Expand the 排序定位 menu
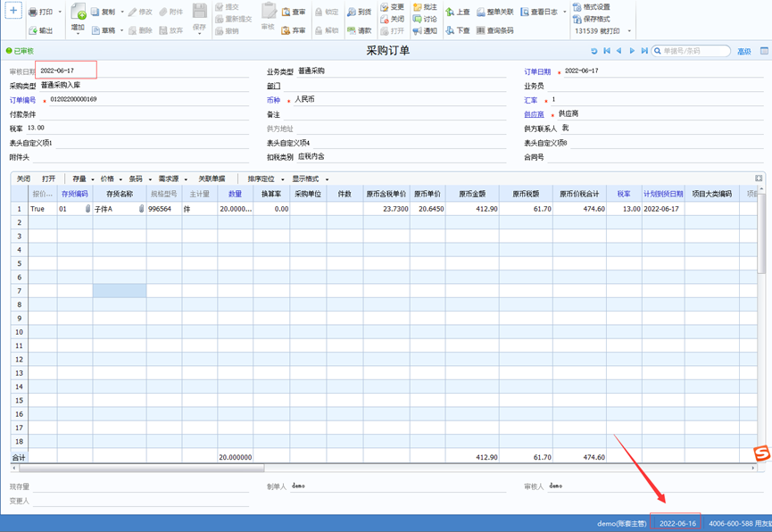 tap(283, 179)
